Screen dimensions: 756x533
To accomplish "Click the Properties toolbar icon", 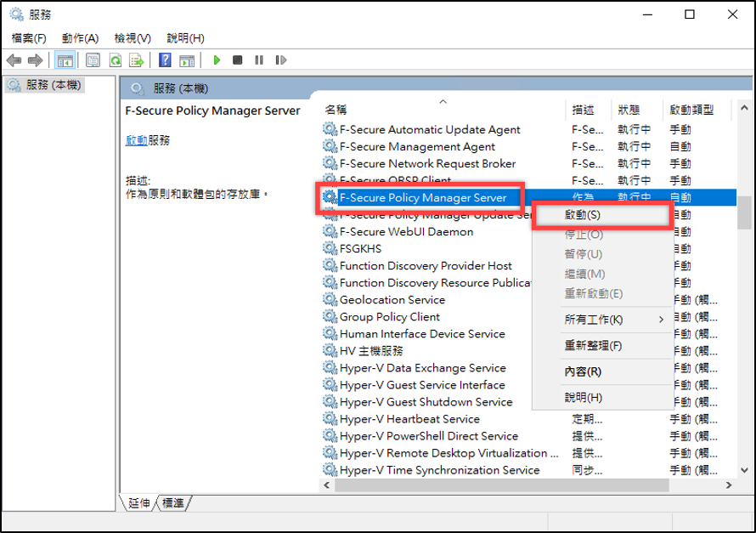I will (x=93, y=60).
